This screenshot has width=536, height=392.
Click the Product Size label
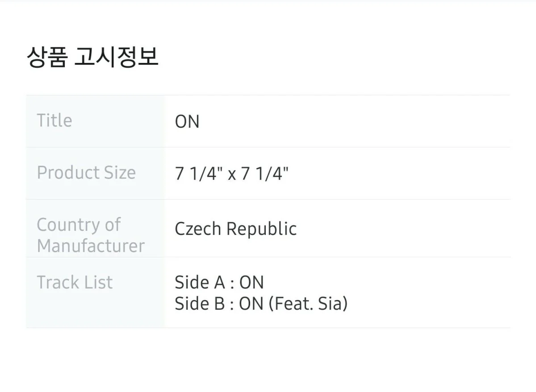(x=86, y=173)
